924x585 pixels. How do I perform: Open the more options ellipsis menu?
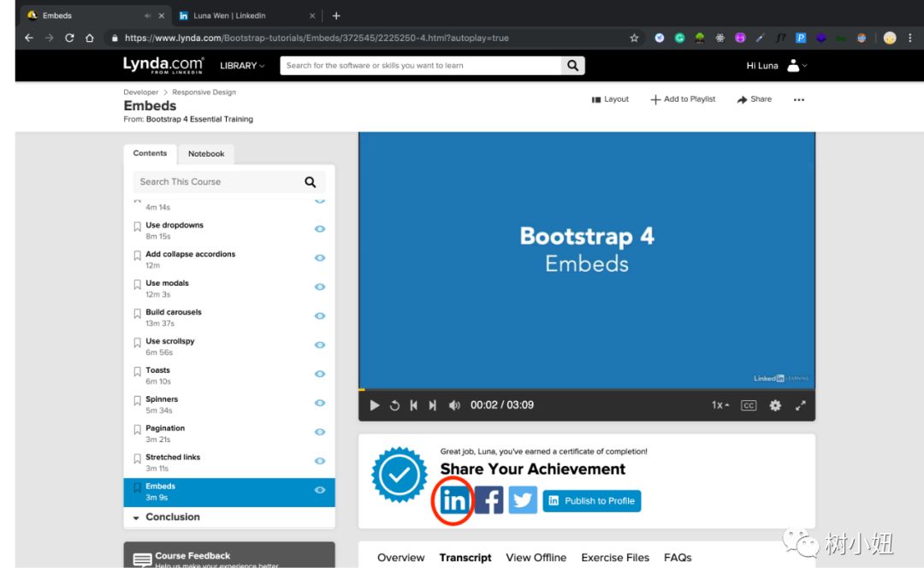click(798, 99)
